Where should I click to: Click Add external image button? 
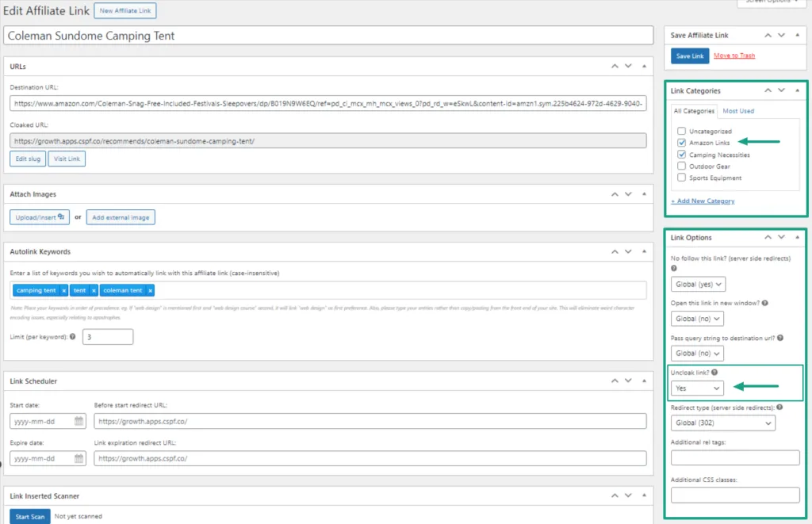[x=121, y=217]
